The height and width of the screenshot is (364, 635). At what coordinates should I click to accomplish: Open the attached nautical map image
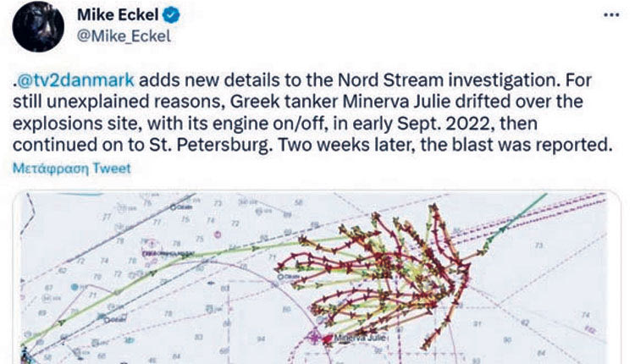coord(317,278)
